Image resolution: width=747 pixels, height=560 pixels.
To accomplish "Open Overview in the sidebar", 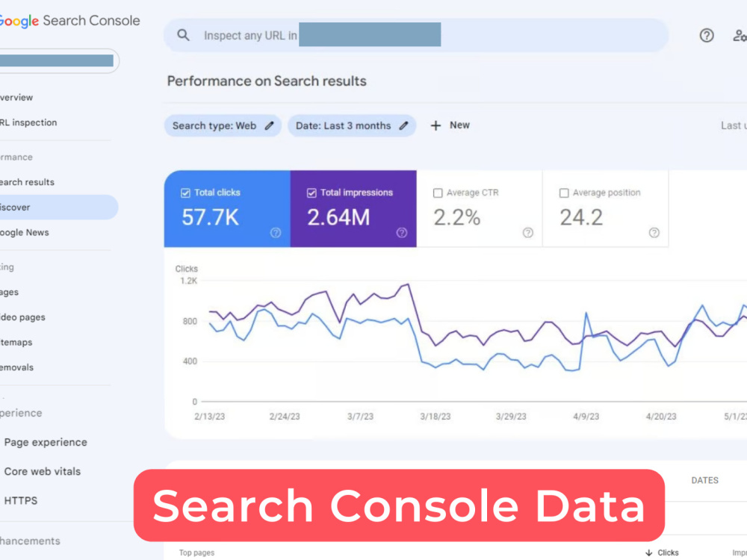I will coord(16,98).
